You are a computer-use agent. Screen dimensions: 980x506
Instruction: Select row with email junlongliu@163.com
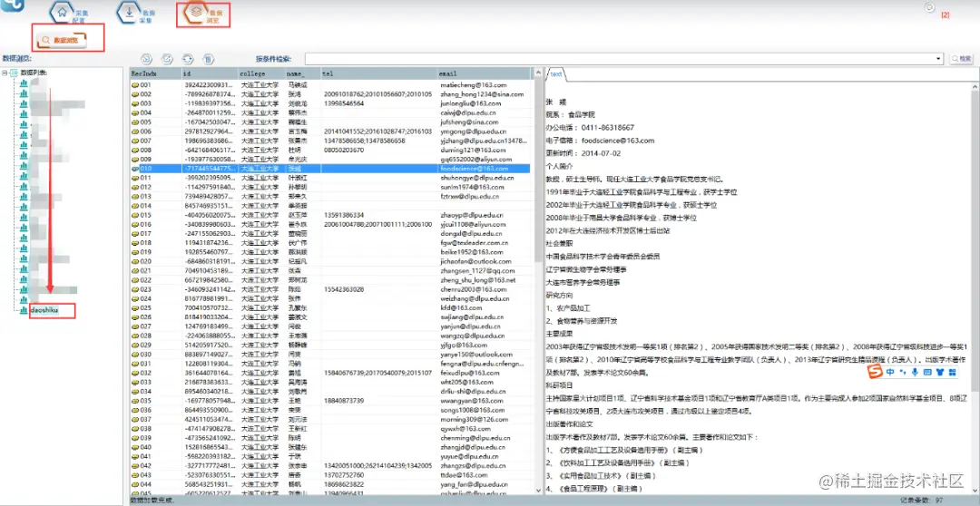pyautogui.click(x=330, y=103)
